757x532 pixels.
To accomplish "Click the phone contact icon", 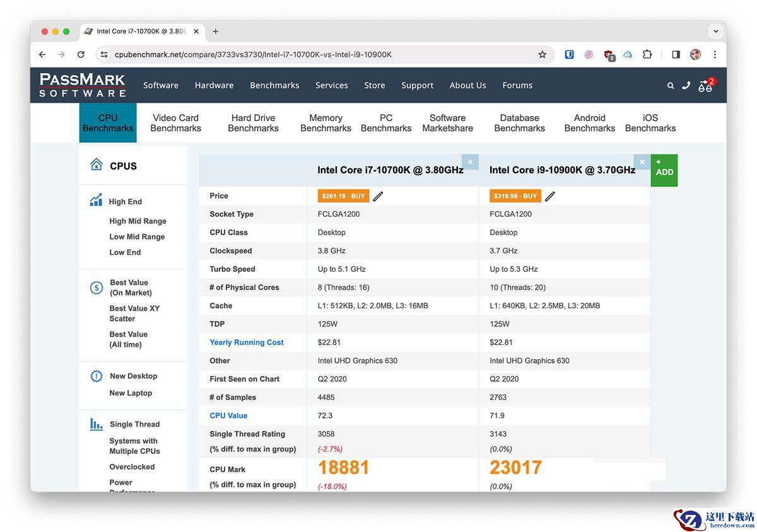I will click(x=686, y=85).
